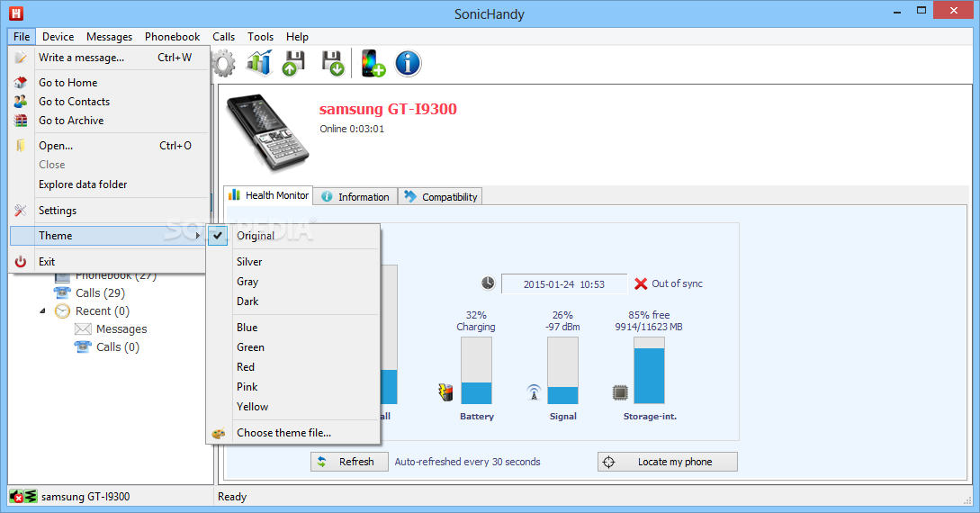
Task: Open the blue info toolbar icon
Action: (x=409, y=63)
